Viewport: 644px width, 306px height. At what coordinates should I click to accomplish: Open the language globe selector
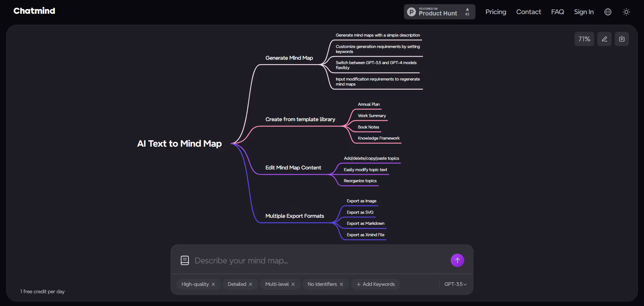(608, 12)
